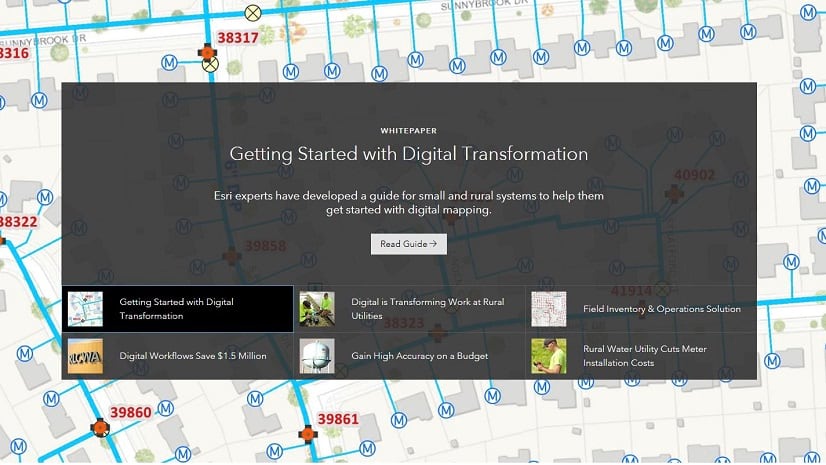Click the grid map thumbnail for Field Inventory
Screen dimensions: 826x465
549,309
